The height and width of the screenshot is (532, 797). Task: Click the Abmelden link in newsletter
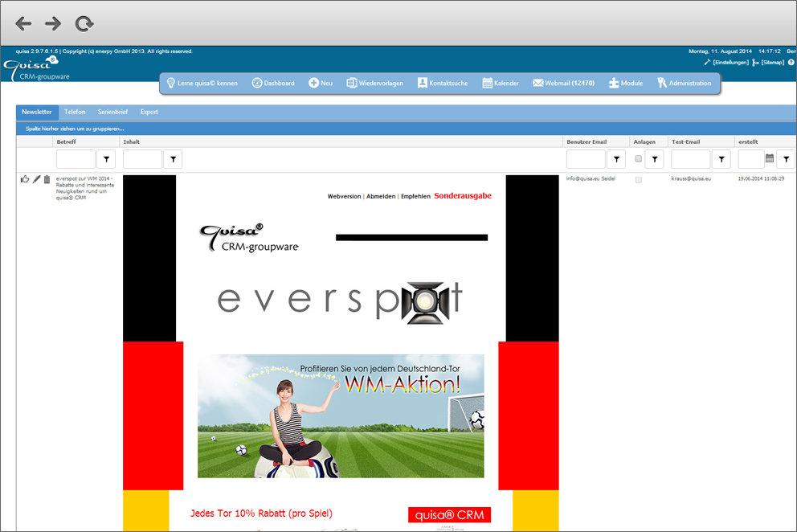click(x=381, y=196)
